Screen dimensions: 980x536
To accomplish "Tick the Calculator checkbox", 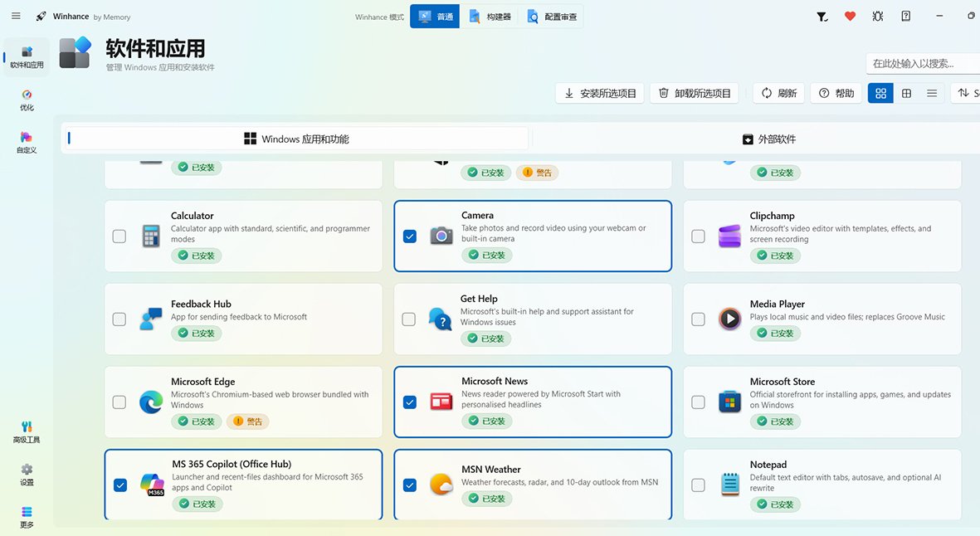I will pos(119,236).
